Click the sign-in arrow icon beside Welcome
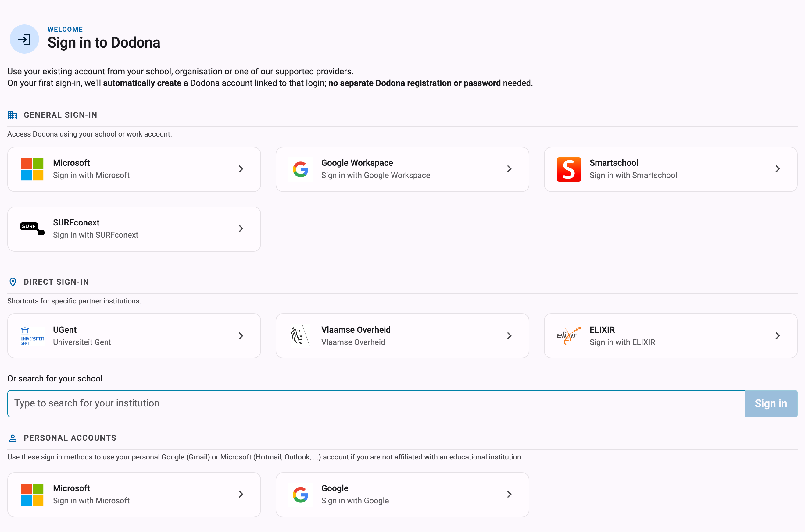The image size is (805, 532). coord(24,39)
